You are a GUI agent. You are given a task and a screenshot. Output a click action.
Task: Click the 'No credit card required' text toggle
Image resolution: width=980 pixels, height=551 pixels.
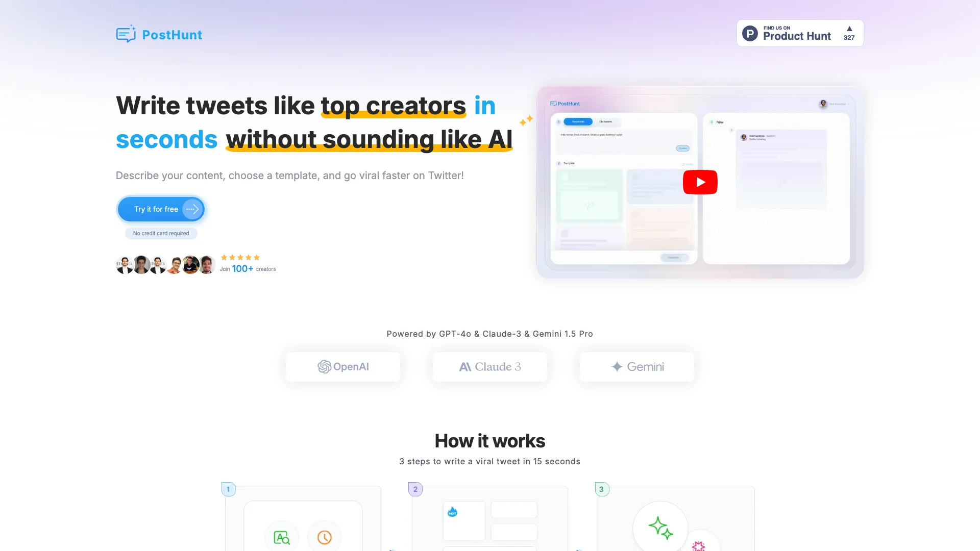point(160,234)
